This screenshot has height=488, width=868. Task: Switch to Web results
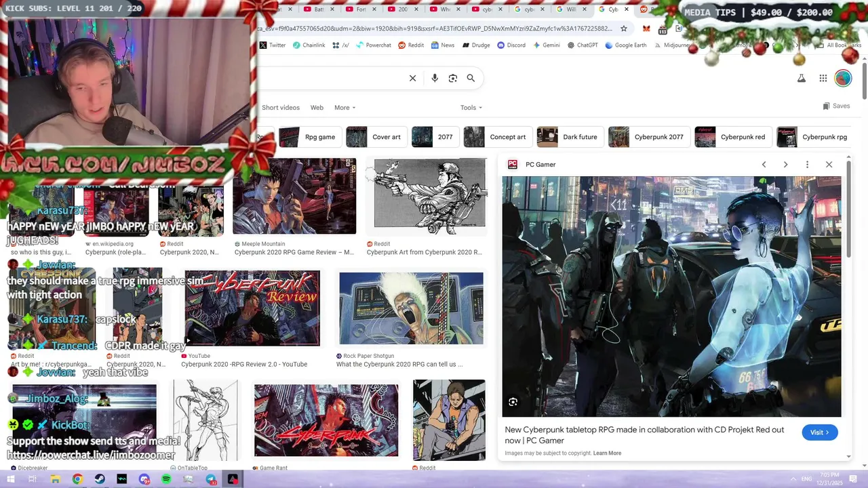click(317, 108)
